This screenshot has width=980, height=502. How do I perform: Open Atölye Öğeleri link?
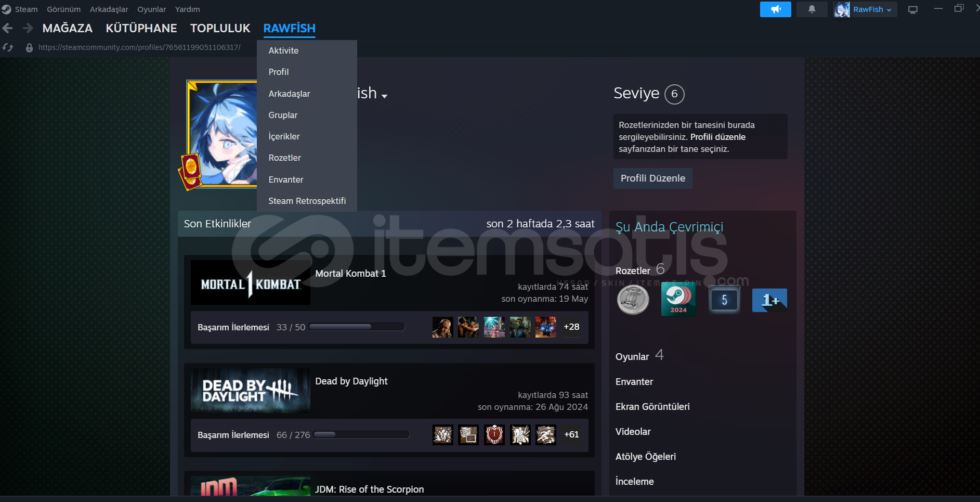[646, 457]
